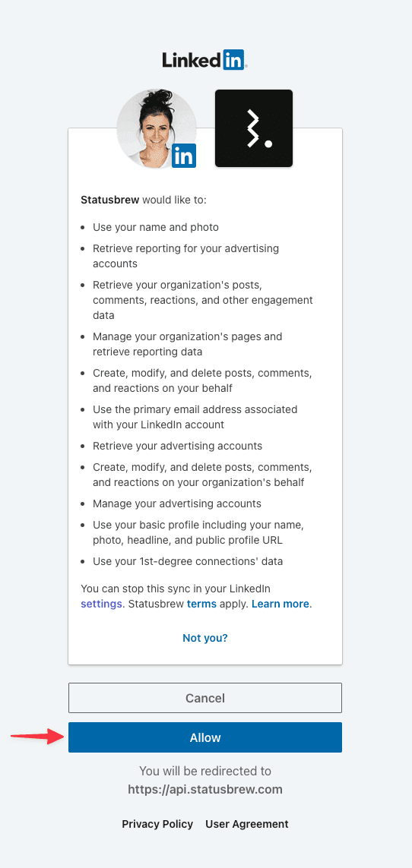
Task: Open the Statusbrew terms link
Action: 201,604
